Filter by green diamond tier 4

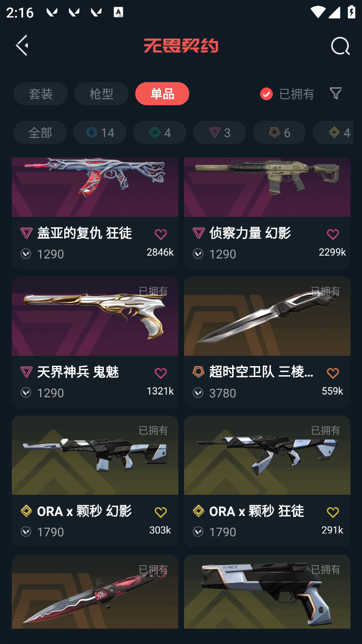pos(160,132)
